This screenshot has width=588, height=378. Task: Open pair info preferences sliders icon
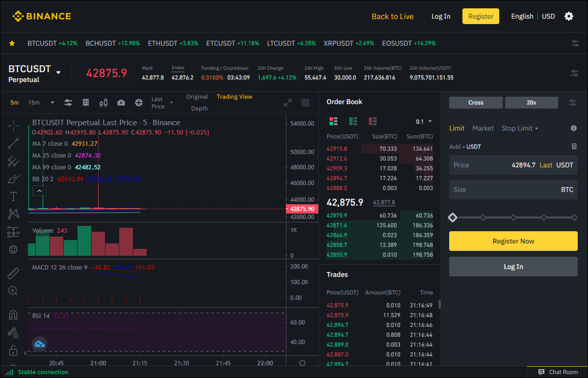tap(574, 73)
